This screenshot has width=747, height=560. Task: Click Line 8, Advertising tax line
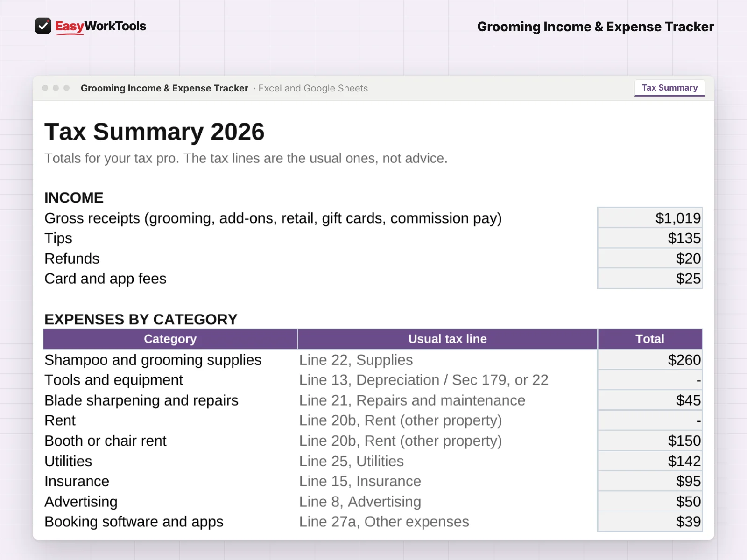click(360, 502)
